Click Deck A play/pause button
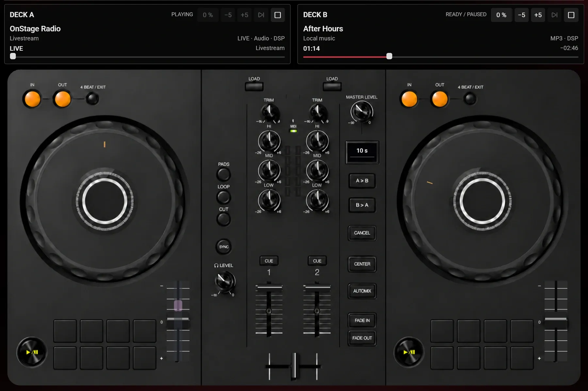The image size is (588, 391). pos(32,352)
